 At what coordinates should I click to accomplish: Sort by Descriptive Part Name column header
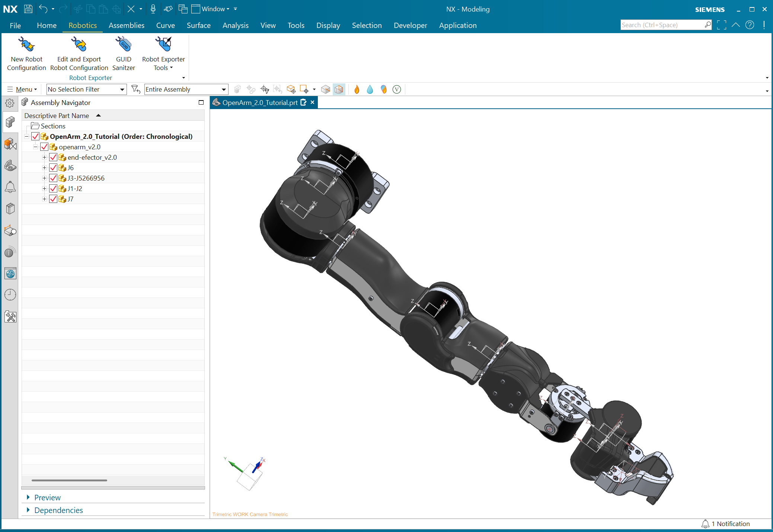(113, 116)
